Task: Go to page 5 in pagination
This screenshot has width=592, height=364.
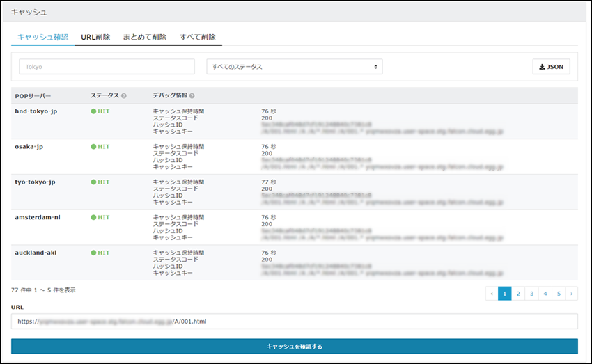Action: [x=559, y=294]
